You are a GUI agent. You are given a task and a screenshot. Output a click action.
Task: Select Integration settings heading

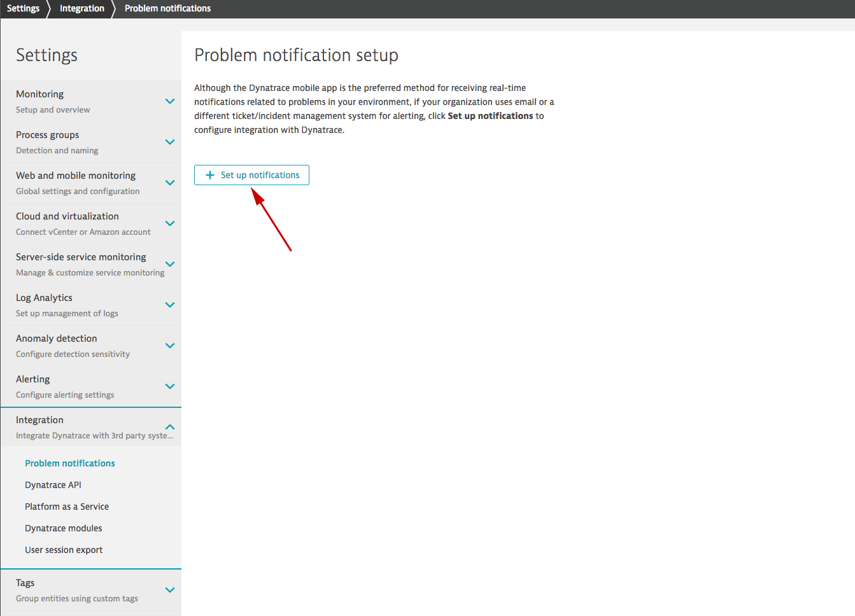click(39, 420)
